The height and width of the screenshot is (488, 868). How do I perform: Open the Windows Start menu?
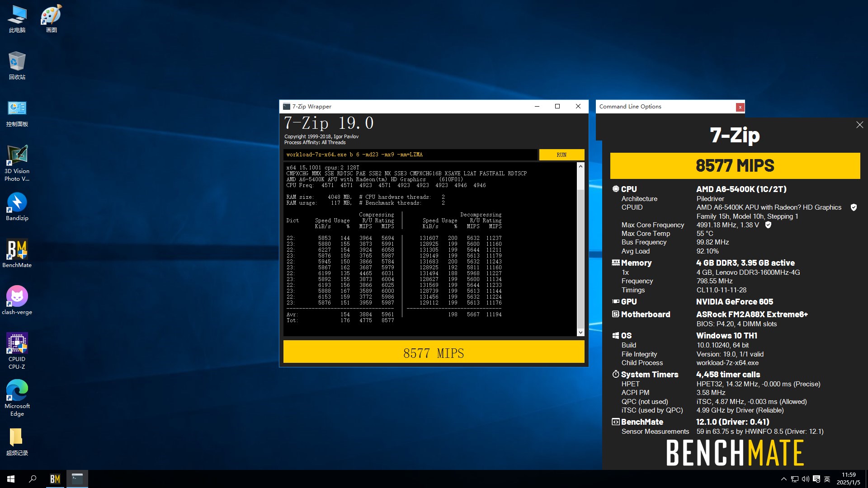click(11, 479)
